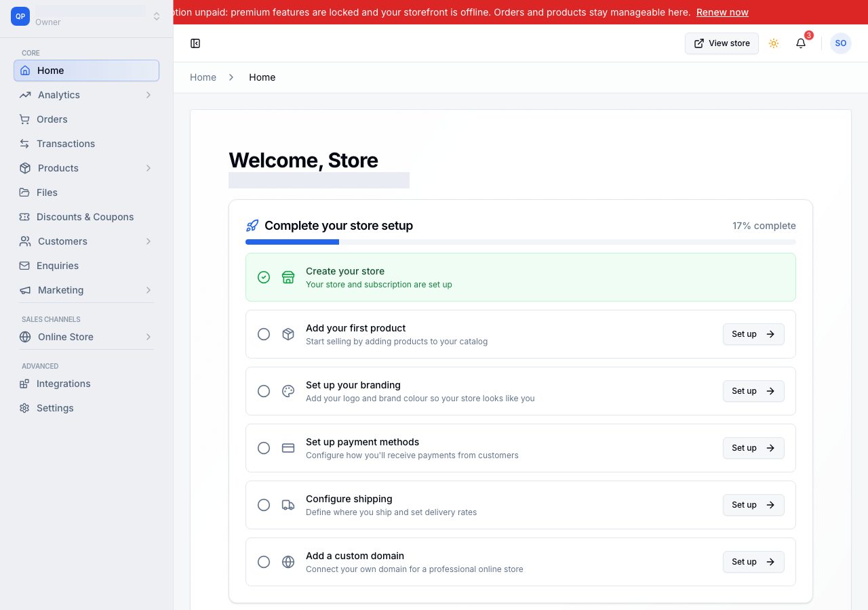
Task: Click the truck icon in Configure shipping
Action: coord(288,505)
